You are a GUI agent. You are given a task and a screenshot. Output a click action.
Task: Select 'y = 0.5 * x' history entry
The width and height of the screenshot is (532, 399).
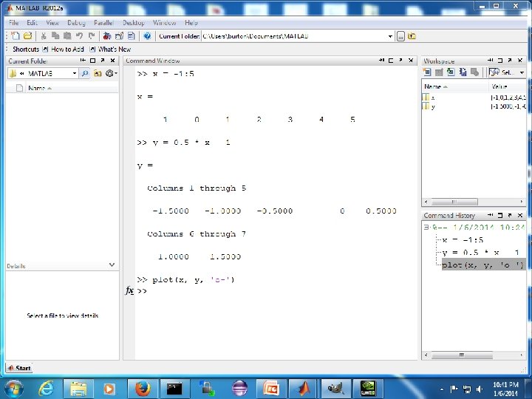480,253
